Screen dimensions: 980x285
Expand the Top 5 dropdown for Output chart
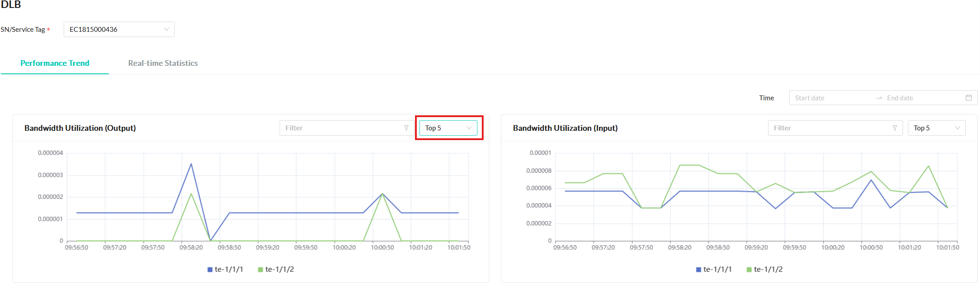tap(448, 128)
